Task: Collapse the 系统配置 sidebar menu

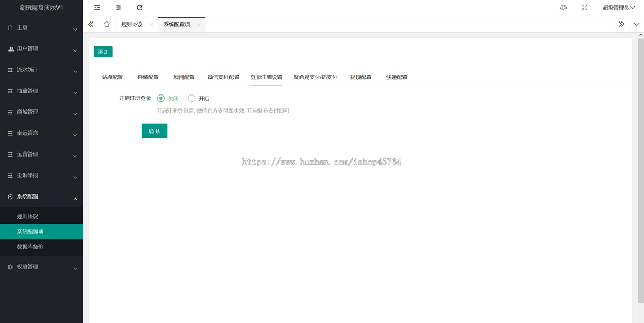Action: [x=41, y=196]
